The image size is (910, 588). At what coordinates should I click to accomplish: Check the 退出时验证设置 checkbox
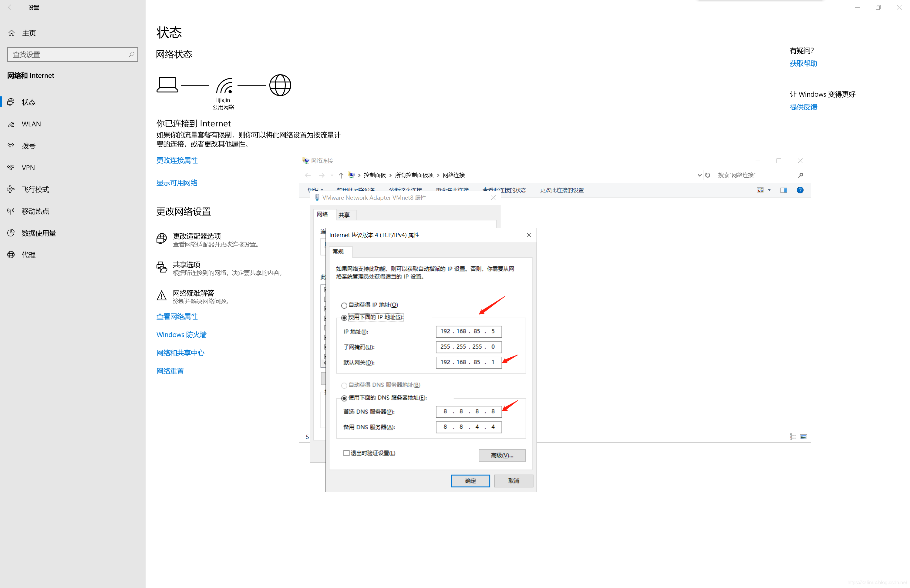coord(346,453)
